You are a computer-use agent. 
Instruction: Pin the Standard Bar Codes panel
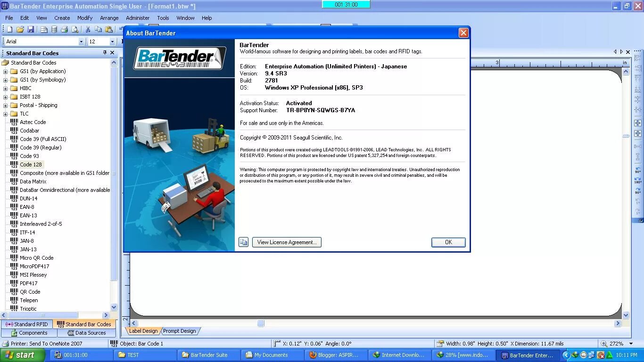tap(105, 53)
